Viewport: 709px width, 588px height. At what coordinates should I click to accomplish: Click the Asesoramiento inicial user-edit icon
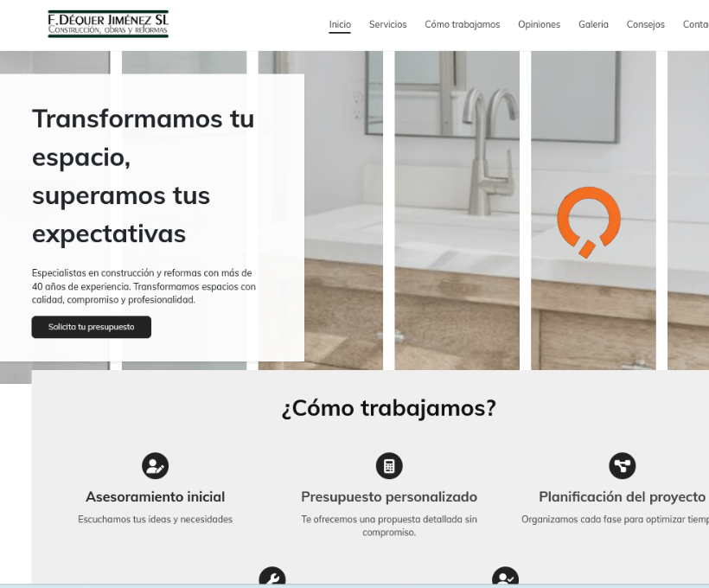[x=155, y=466]
